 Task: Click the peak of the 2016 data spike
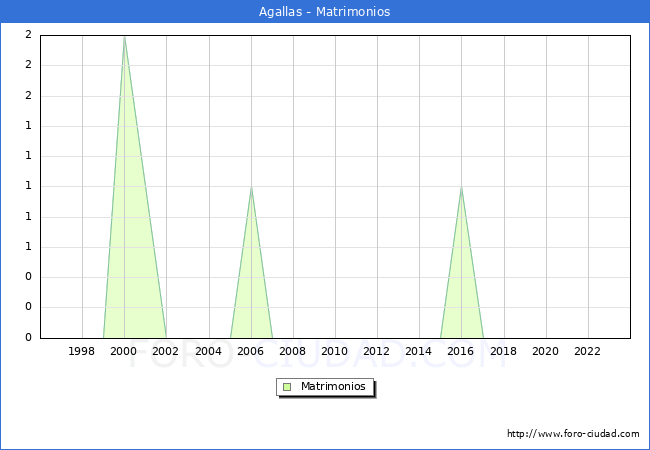[x=461, y=188]
